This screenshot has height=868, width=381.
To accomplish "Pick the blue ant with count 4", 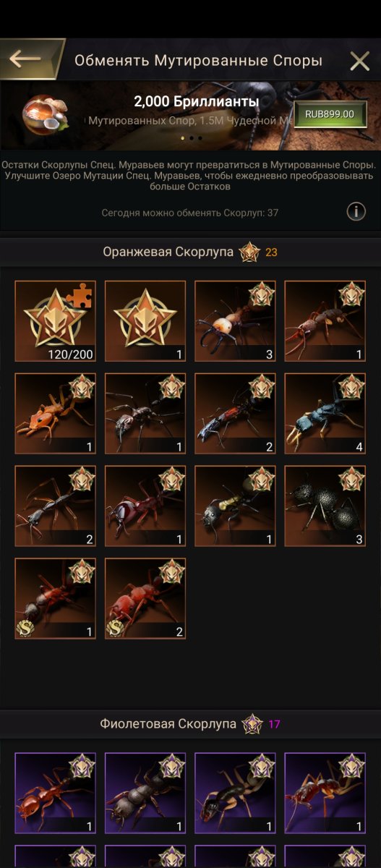I will pyautogui.click(x=325, y=414).
